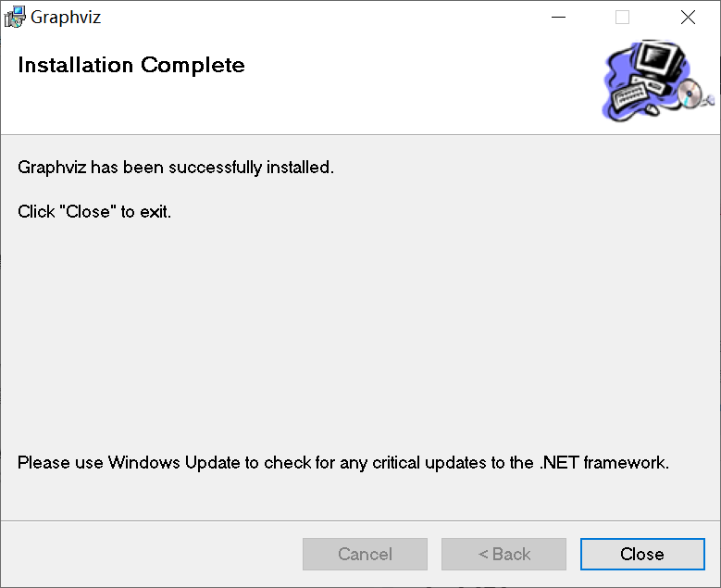Click the Windows Update .NET framework notice
Image resolution: width=721 pixels, height=588 pixels.
(343, 463)
